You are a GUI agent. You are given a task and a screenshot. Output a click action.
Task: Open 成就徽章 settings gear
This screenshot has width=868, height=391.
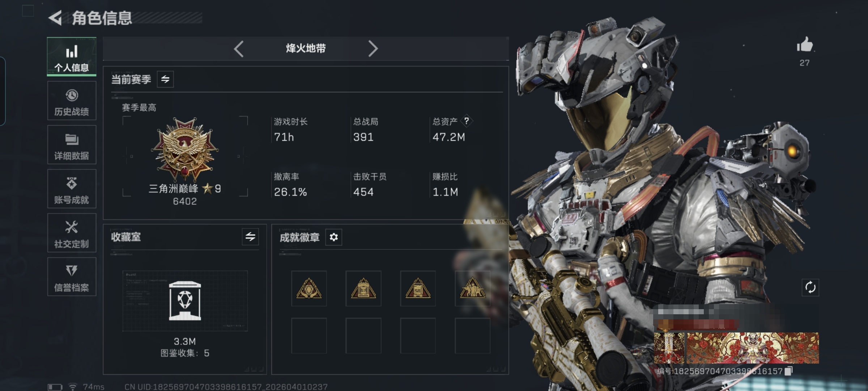pos(333,237)
